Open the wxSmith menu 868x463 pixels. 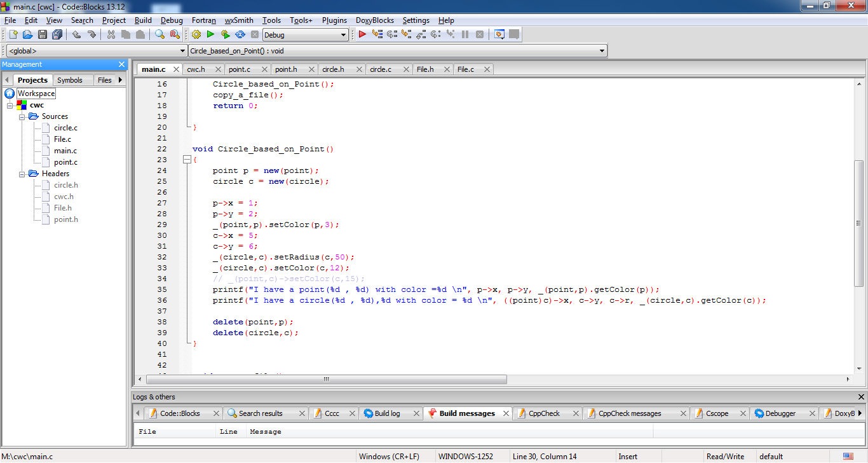click(239, 20)
